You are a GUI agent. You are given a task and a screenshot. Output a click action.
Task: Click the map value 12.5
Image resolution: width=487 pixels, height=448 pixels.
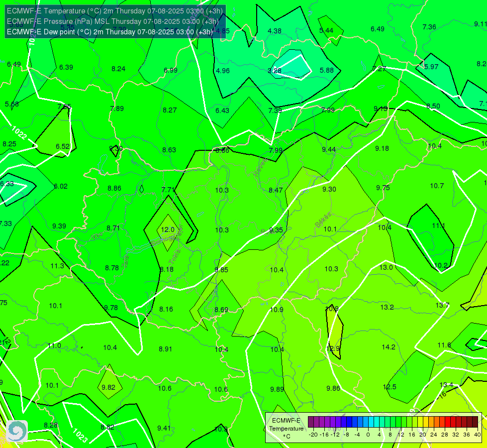pos(390,387)
